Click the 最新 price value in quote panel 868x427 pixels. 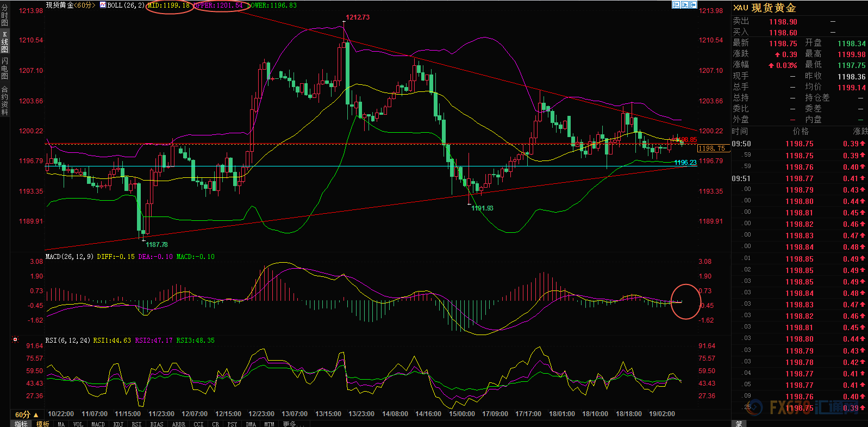pos(783,44)
